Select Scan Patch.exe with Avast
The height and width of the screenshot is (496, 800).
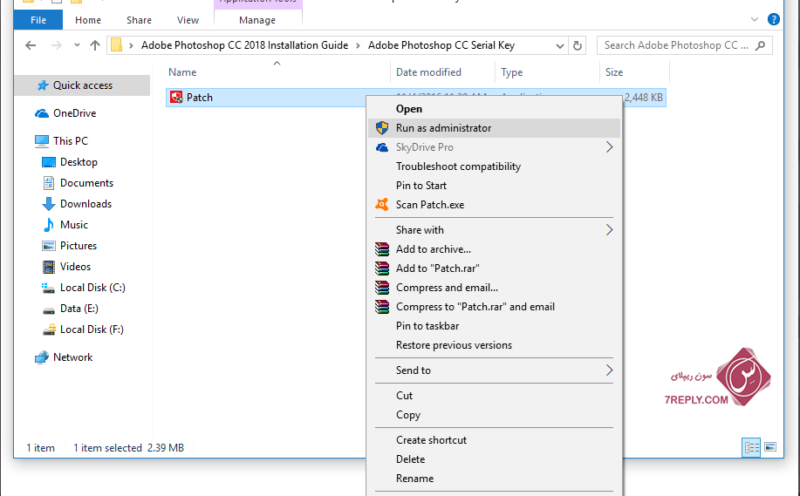(430, 205)
